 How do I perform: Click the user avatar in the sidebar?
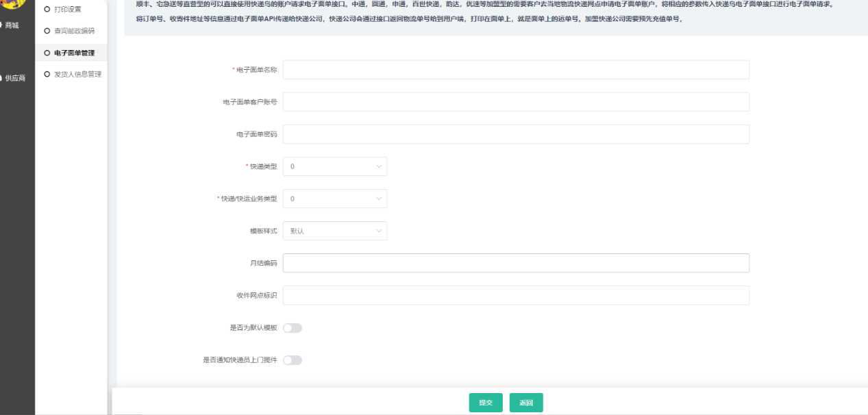click(14, 3)
